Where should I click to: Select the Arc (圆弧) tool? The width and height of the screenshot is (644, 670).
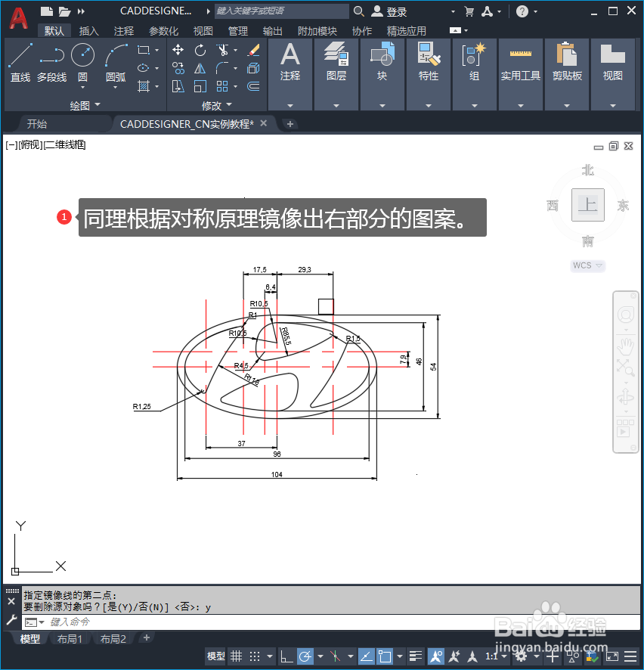(116, 62)
